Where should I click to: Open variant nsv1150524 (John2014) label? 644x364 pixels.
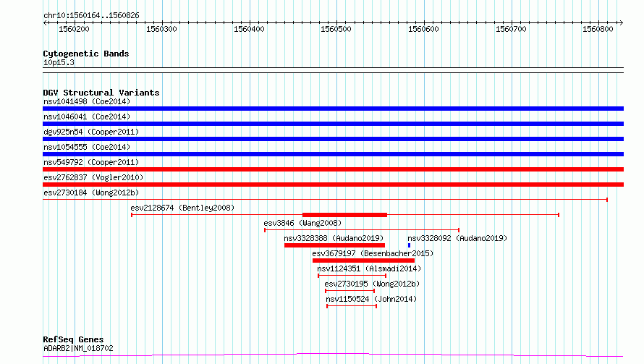pyautogui.click(x=371, y=299)
